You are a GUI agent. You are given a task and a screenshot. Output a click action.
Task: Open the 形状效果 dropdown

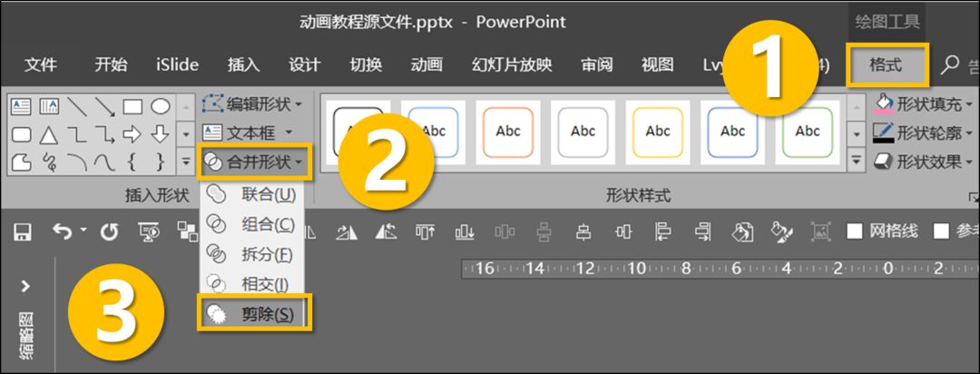pos(923,162)
